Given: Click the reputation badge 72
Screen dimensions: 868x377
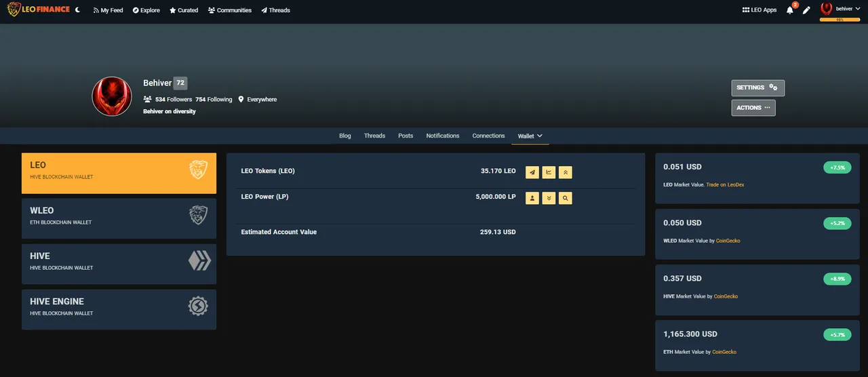Looking at the screenshot, I should point(180,83).
